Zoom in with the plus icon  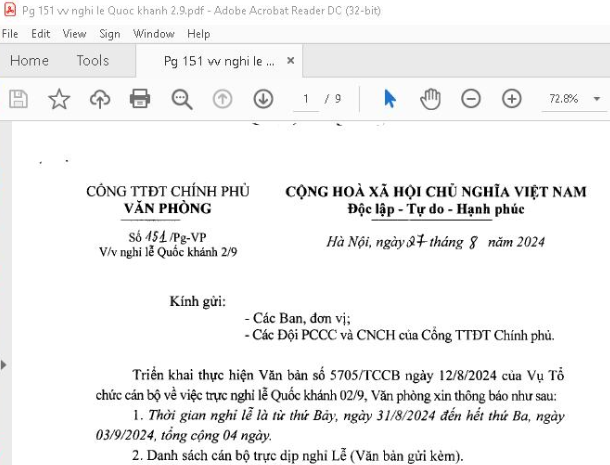click(x=512, y=99)
